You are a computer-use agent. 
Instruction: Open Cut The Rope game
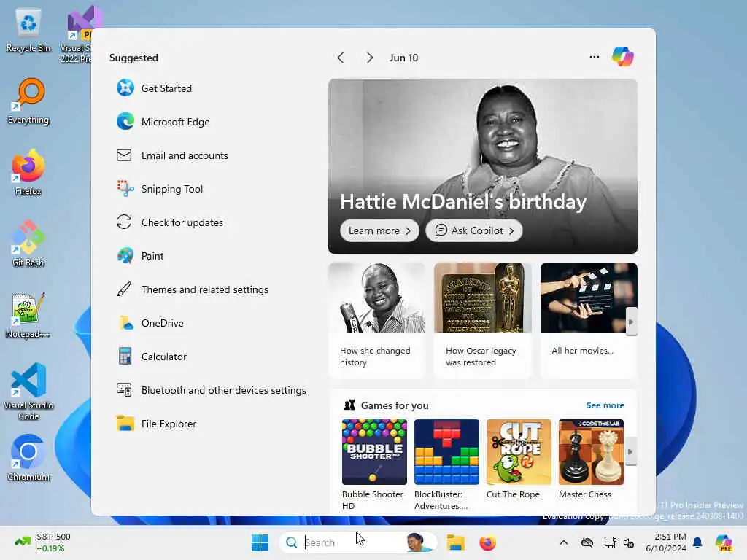519,459
